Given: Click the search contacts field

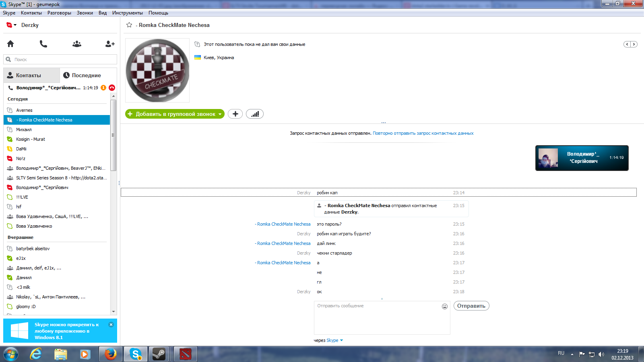Looking at the screenshot, I should coord(60,60).
